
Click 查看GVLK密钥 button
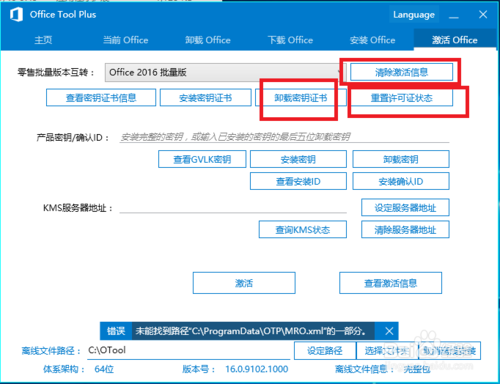click(202, 159)
